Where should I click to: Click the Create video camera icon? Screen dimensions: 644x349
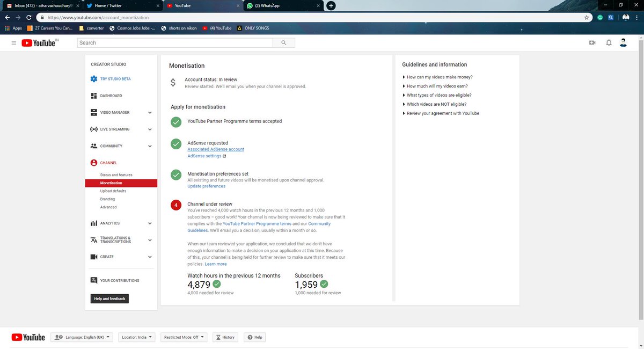point(94,257)
